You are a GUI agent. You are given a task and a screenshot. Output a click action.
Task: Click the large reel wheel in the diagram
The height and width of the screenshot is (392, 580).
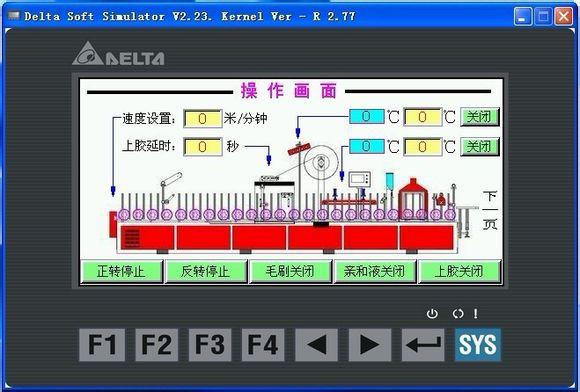point(321,162)
